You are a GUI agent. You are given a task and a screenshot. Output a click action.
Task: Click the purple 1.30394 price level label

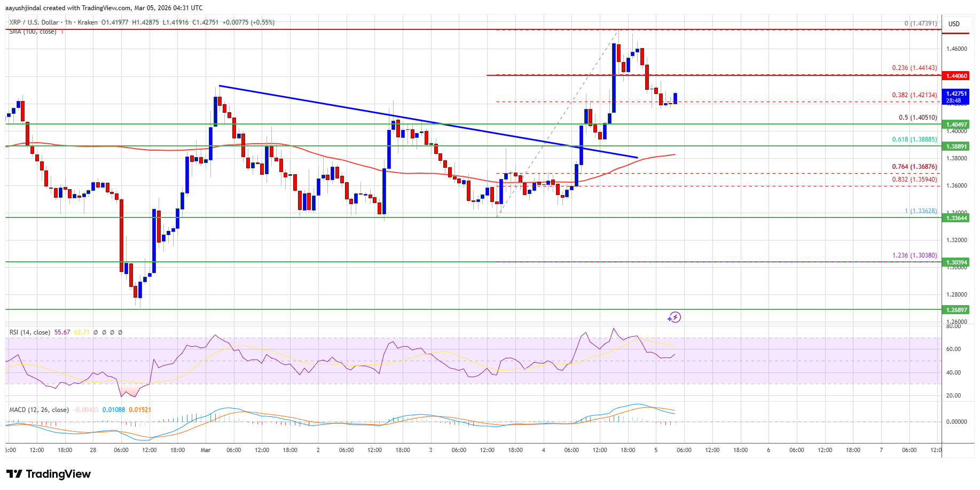coord(957,262)
